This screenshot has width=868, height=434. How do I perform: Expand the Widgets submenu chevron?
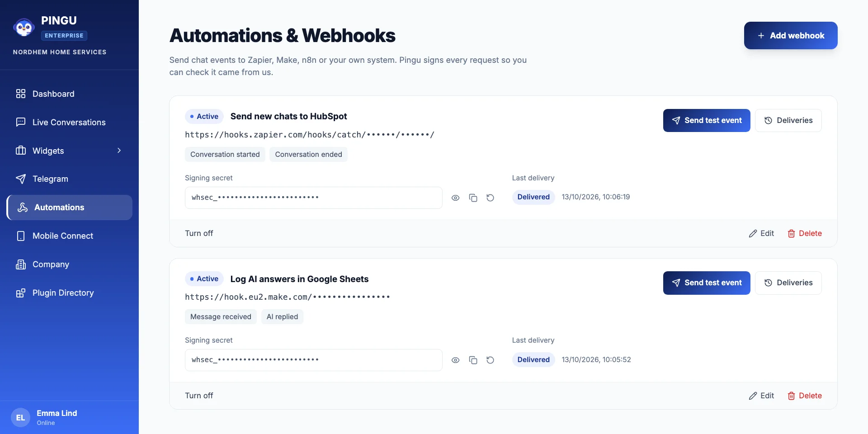(x=119, y=151)
